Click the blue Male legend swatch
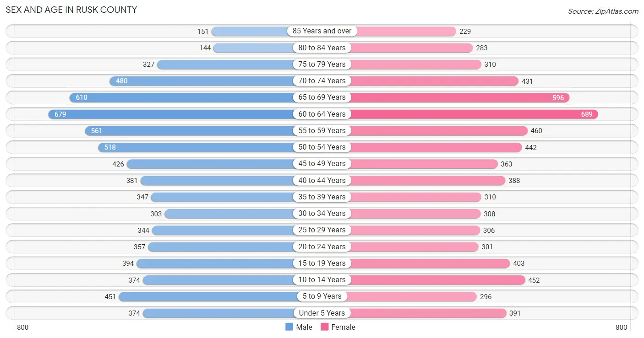This screenshot has width=644, height=338. pos(289,327)
